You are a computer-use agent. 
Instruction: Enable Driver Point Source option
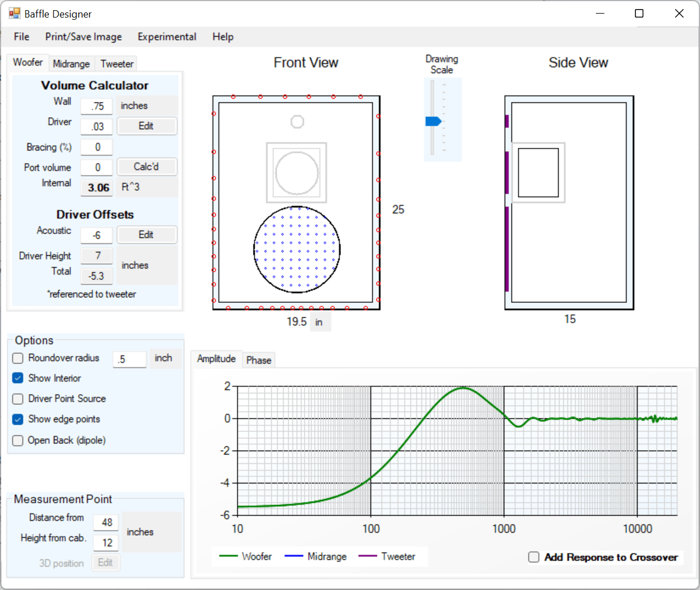click(x=18, y=399)
